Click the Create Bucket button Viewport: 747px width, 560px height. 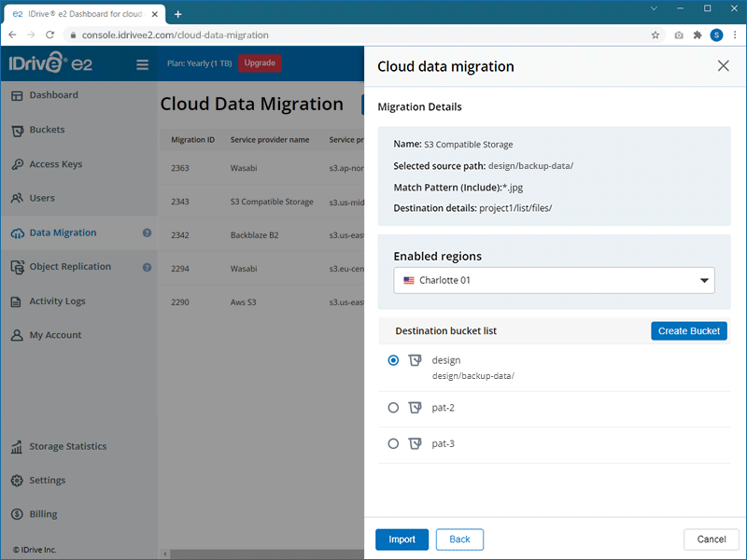click(x=688, y=331)
